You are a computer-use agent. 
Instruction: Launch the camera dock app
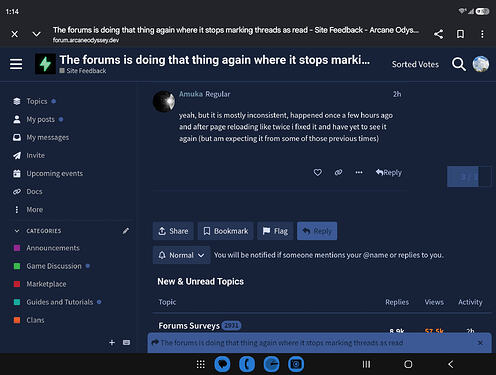point(296,364)
